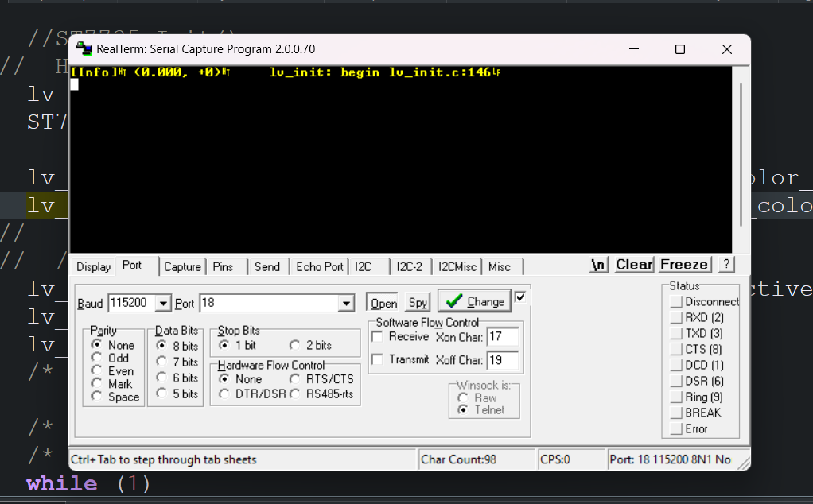Click the Spy button

(418, 303)
